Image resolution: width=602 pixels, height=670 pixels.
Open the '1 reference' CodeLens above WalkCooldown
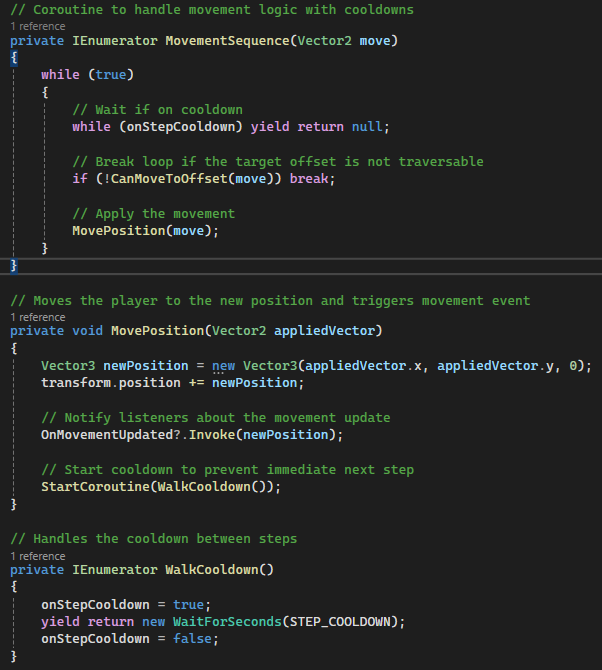[38, 556]
